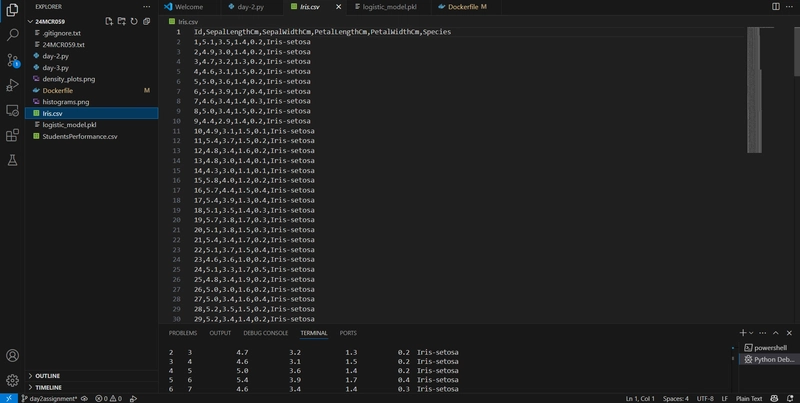Switch to the day-2.py editor tab
Screen dimensions: 800x403
[250, 7]
